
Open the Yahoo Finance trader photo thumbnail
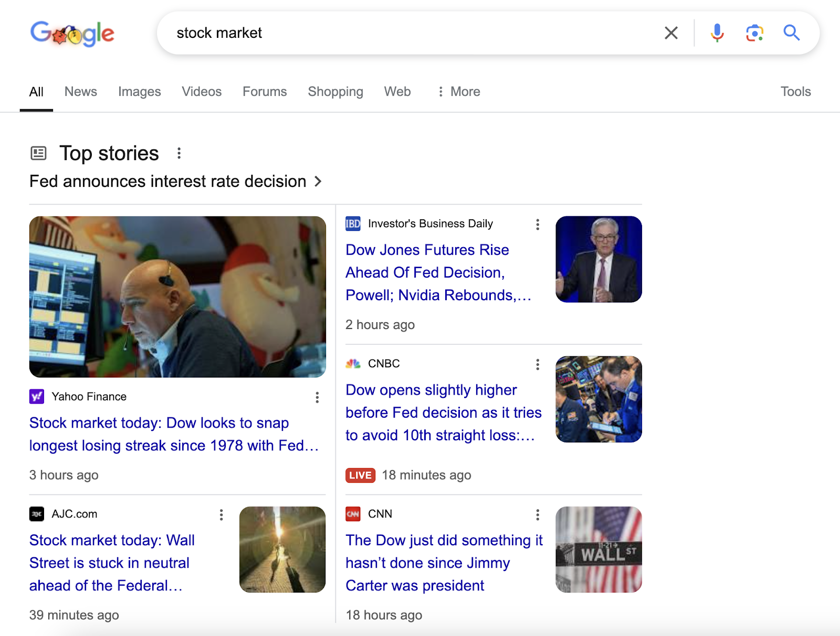click(x=177, y=296)
